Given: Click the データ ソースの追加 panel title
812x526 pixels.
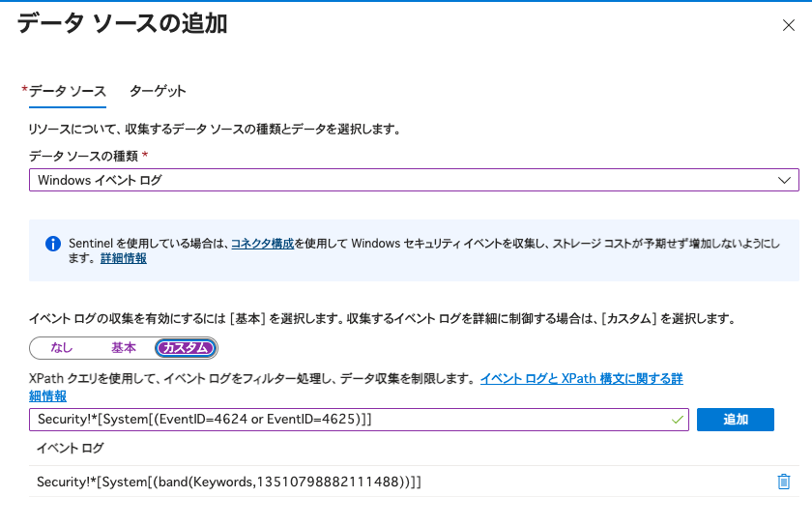Looking at the screenshot, I should point(123,24).
